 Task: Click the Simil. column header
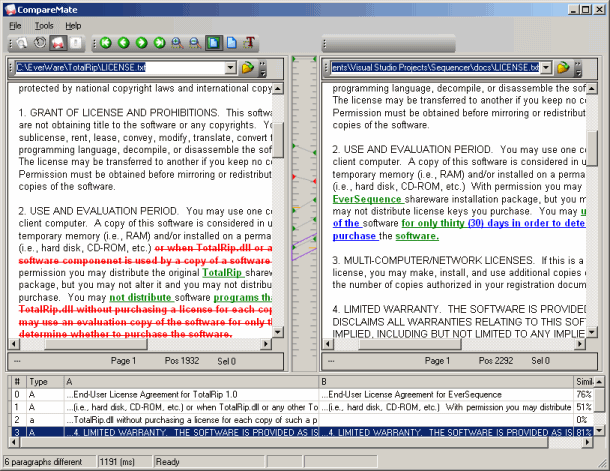[x=584, y=382]
